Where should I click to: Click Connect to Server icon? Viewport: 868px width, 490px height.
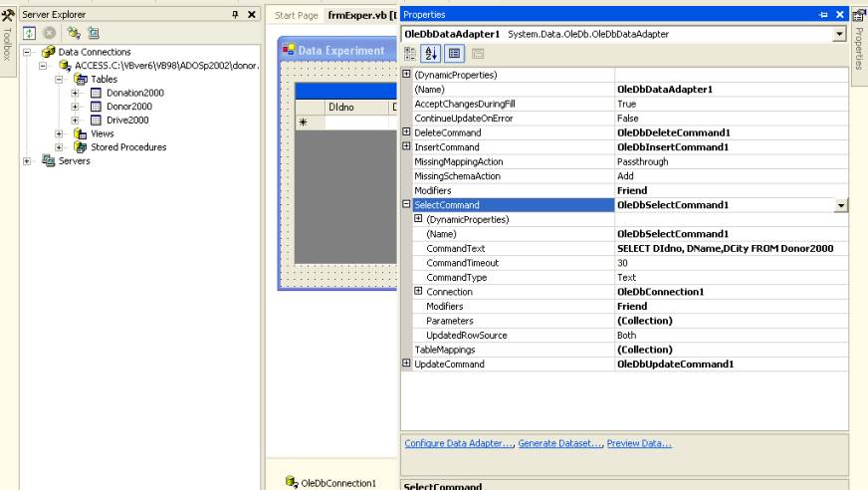coord(94,33)
